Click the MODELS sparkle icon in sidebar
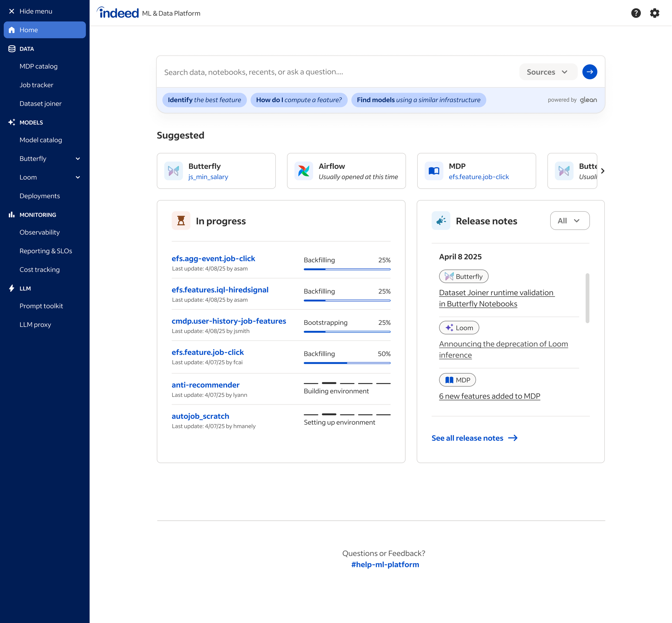Screen dimensions: 672x623 coord(12,122)
